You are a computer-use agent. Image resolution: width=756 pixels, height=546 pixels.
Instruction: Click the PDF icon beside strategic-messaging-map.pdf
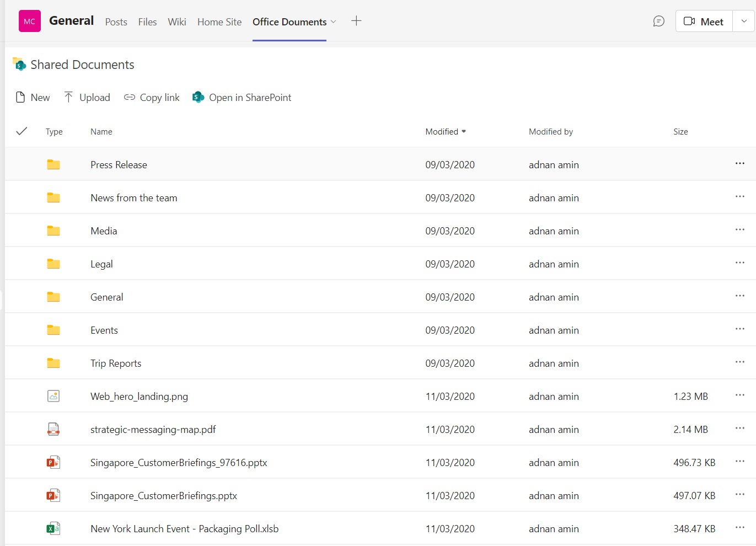(x=53, y=429)
